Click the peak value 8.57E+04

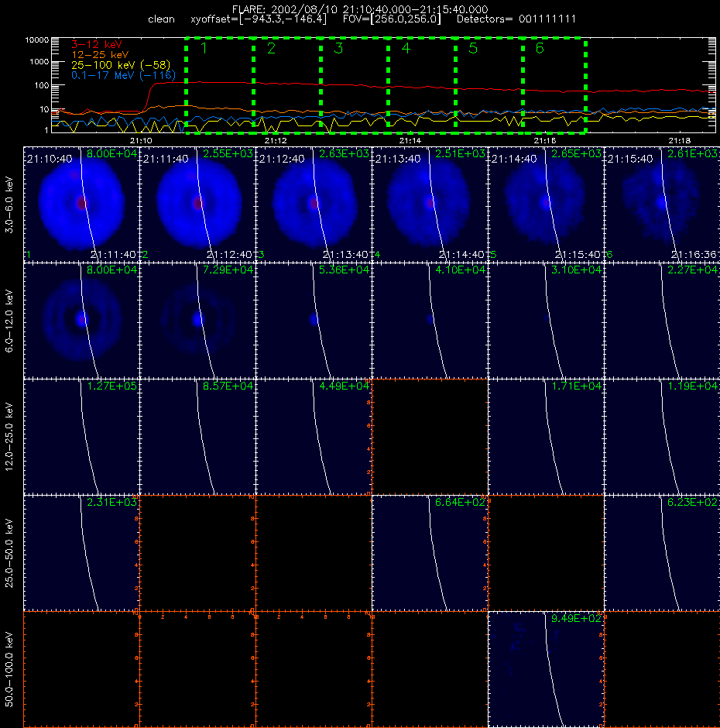tap(228, 386)
